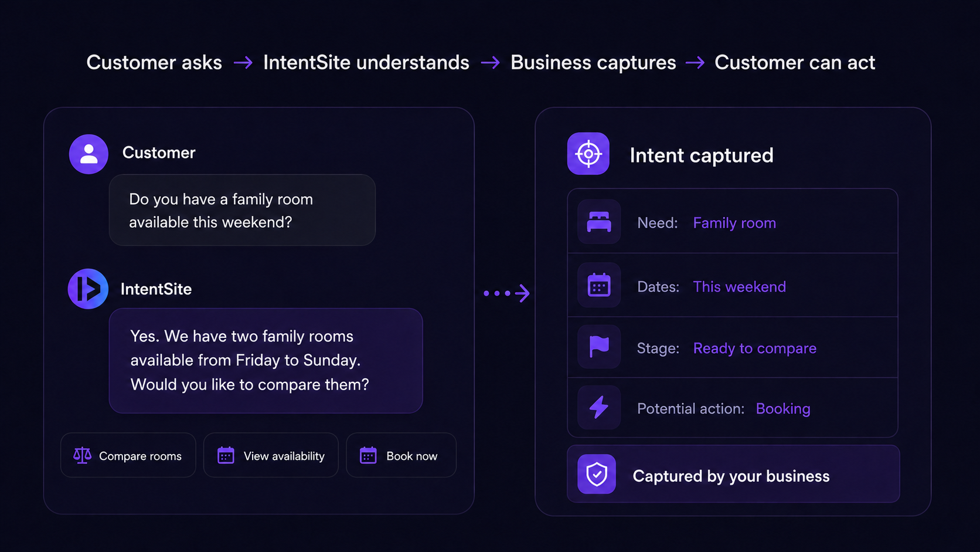Image resolution: width=980 pixels, height=552 pixels.
Task: Click the "IntentSite" sender name
Action: point(156,289)
